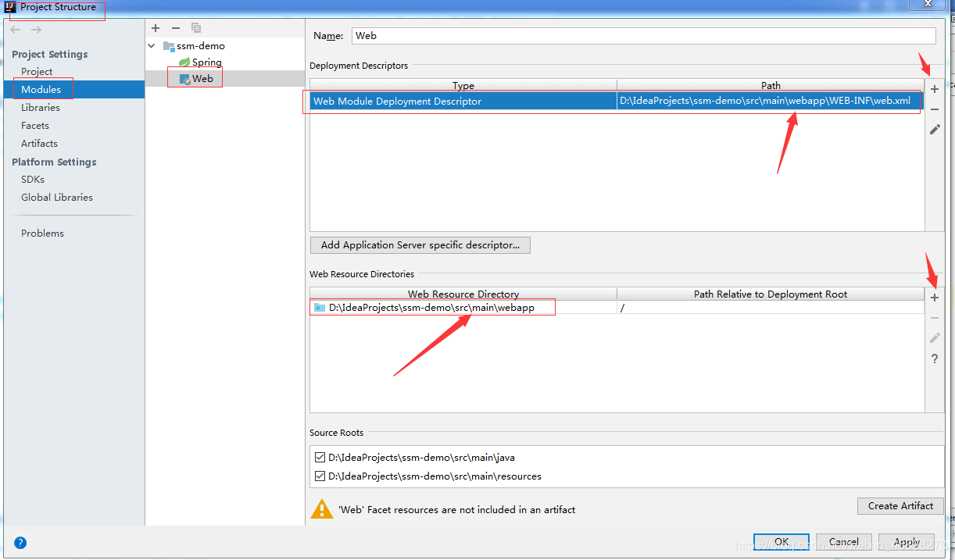The width and height of the screenshot is (955, 560).
Task: Collapse the ssm-demo module node
Action: coord(151,45)
